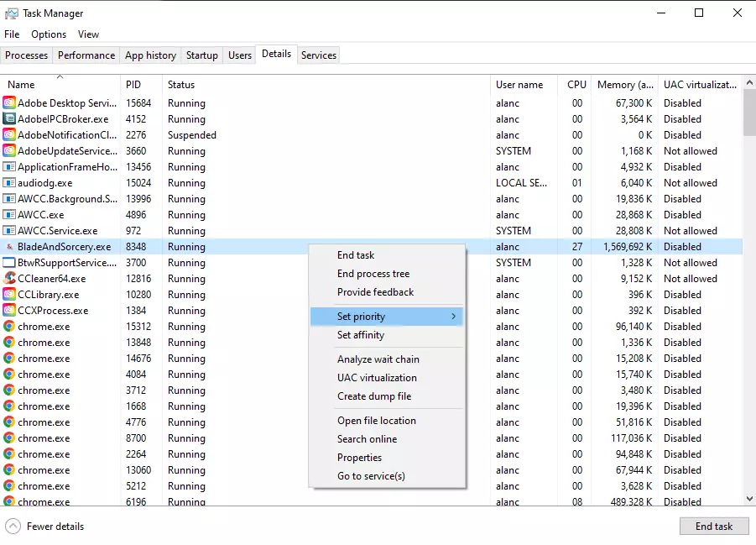Click the CCLibrary.exe process icon
The image size is (756, 545).
tap(9, 295)
